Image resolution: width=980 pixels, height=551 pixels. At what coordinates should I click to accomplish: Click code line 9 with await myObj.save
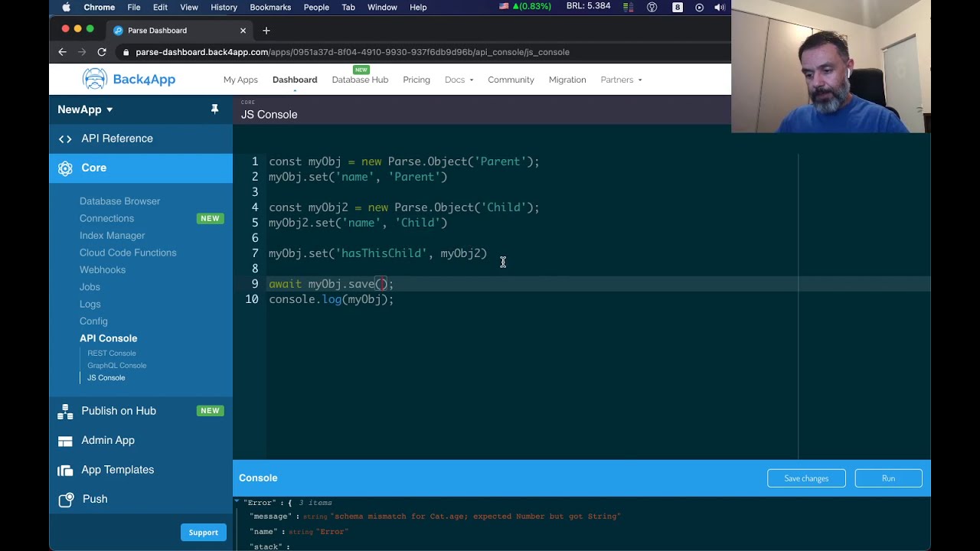click(x=331, y=284)
